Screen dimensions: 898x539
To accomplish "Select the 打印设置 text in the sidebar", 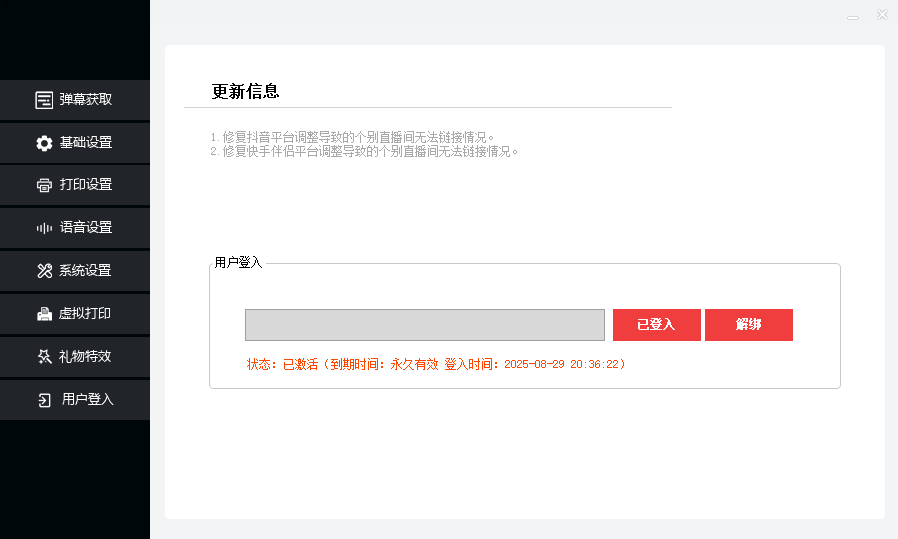I will tap(86, 185).
